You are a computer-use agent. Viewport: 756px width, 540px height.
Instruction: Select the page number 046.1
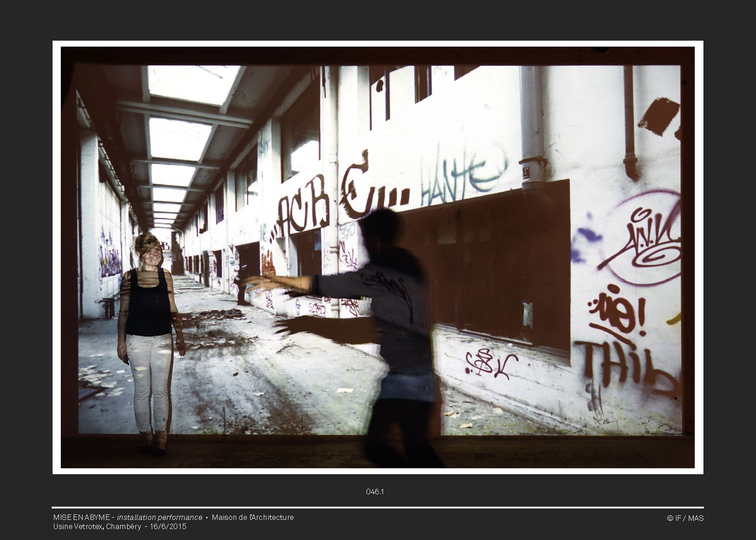pyautogui.click(x=375, y=492)
